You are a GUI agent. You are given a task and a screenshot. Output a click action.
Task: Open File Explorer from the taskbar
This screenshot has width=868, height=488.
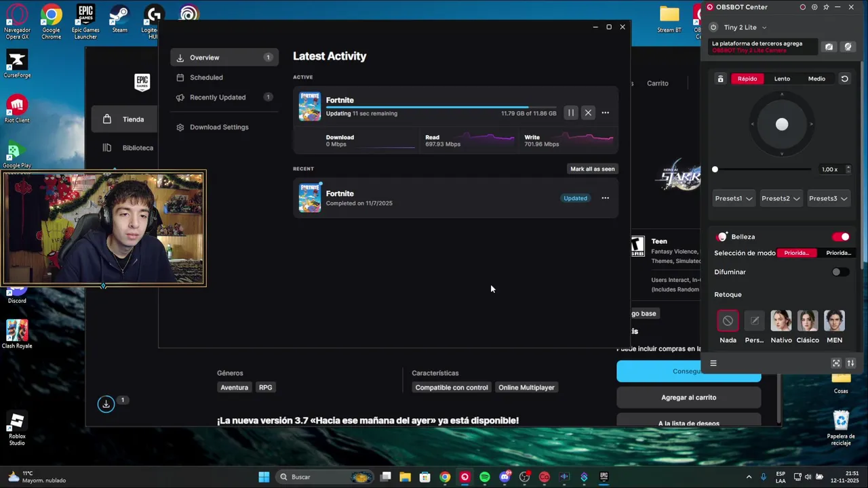[405, 477]
